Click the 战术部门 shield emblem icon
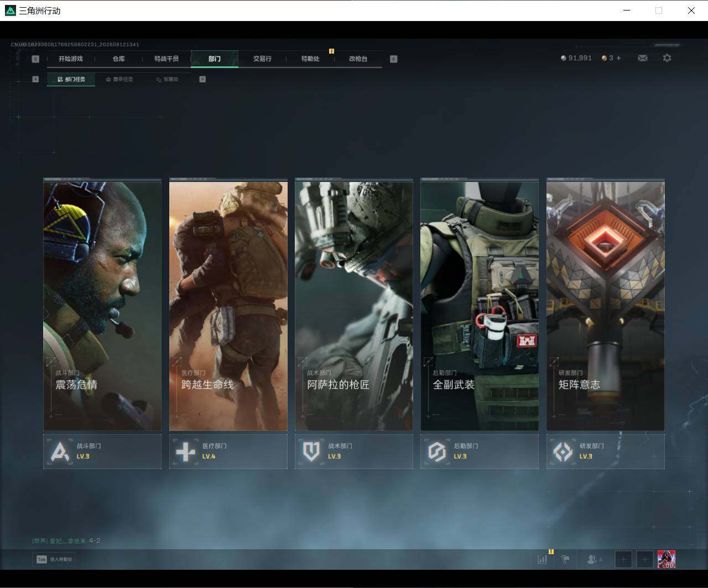708x588 pixels. (x=311, y=451)
